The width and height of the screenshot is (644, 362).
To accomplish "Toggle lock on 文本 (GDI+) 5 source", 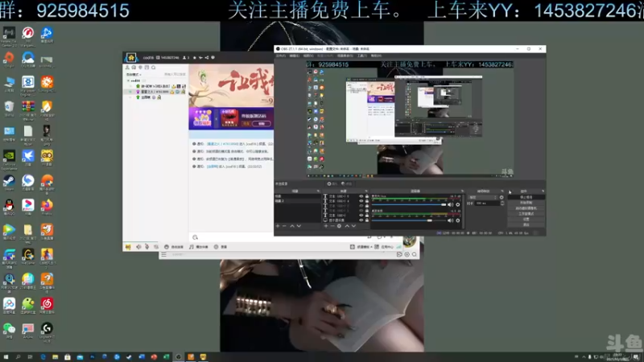I will point(367,196).
